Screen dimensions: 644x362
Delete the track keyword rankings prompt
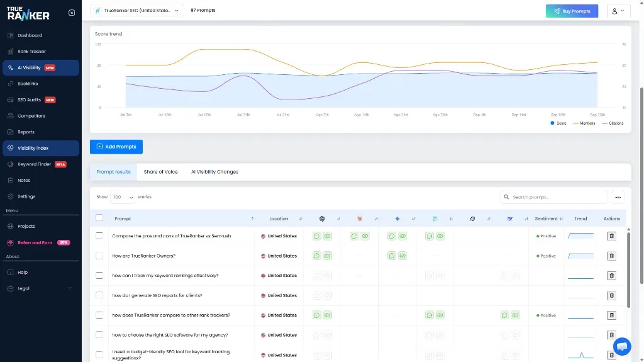coord(611,276)
